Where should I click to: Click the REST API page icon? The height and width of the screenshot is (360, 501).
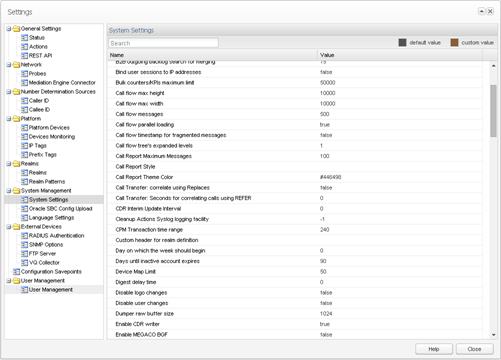(24, 56)
